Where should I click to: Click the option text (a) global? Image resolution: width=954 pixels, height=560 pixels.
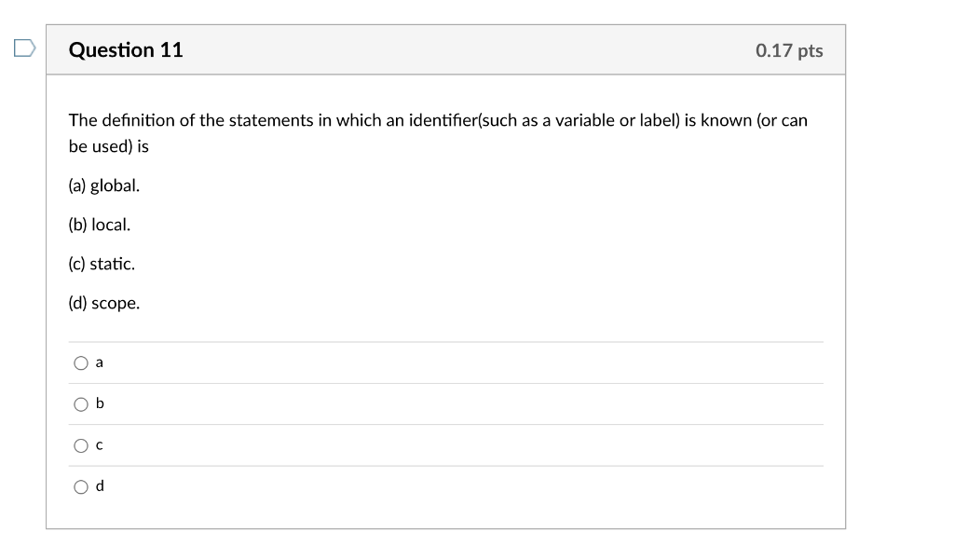coord(103,184)
